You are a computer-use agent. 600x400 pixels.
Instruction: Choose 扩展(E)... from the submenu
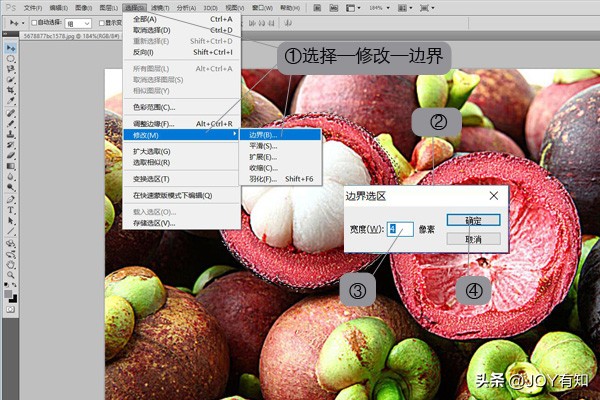point(280,157)
